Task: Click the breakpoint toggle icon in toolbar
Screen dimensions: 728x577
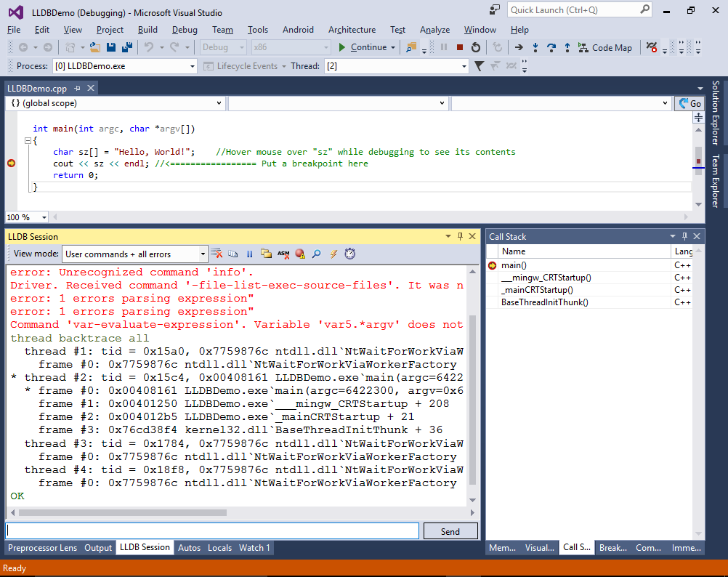Action: [652, 47]
